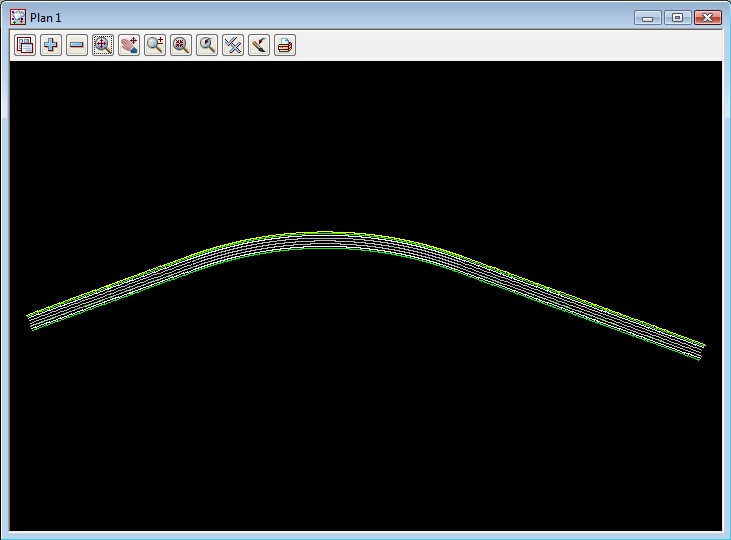Click the blue minus Remove model icon
Image resolution: width=731 pixels, height=540 pixels.
click(77, 45)
